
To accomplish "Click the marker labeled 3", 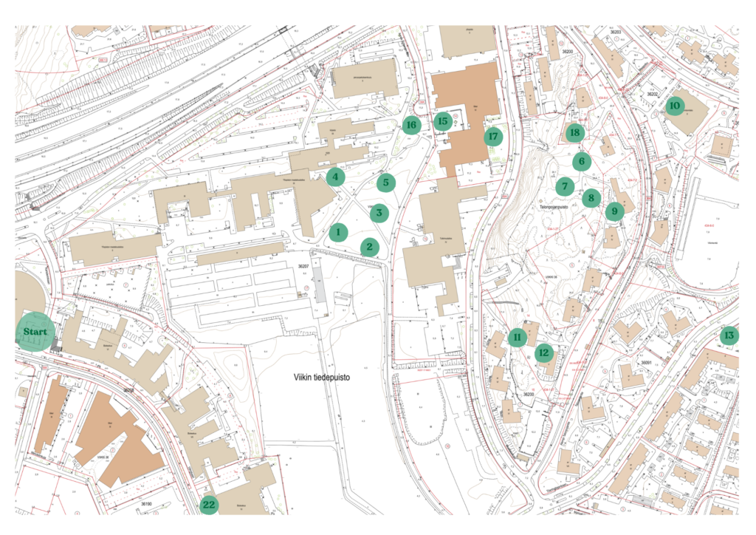I will [378, 214].
